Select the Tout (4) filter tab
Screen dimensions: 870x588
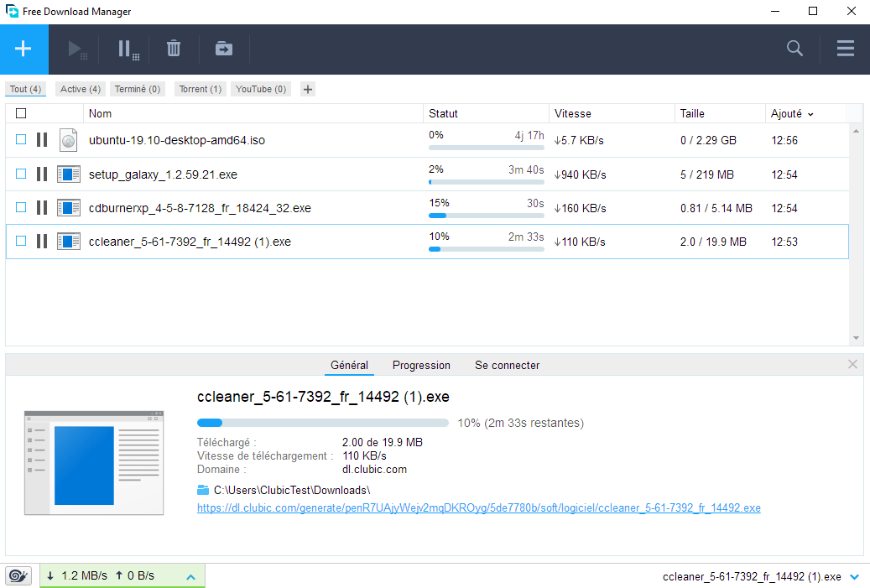[x=25, y=89]
